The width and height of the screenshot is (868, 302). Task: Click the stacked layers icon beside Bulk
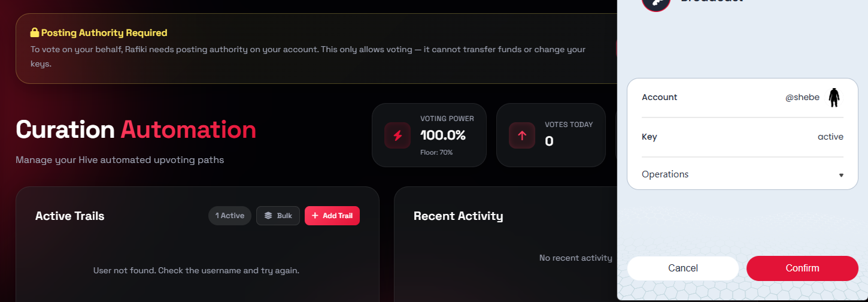[x=268, y=216]
